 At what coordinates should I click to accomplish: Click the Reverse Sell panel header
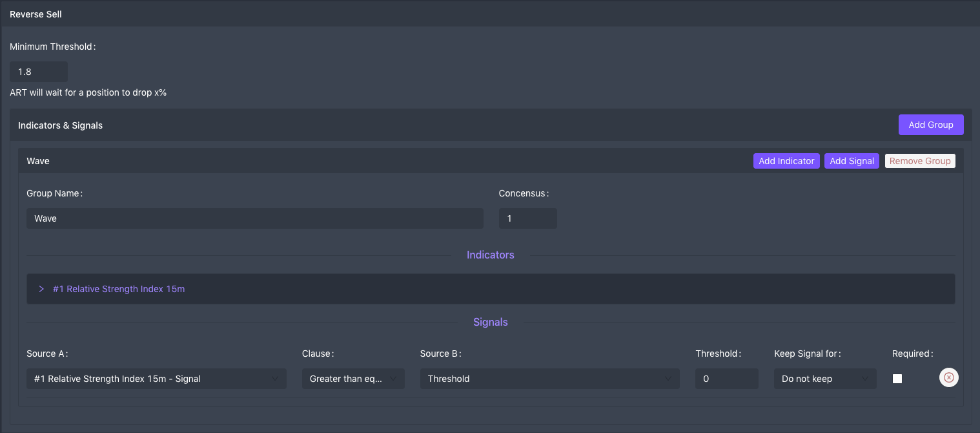tap(490, 14)
